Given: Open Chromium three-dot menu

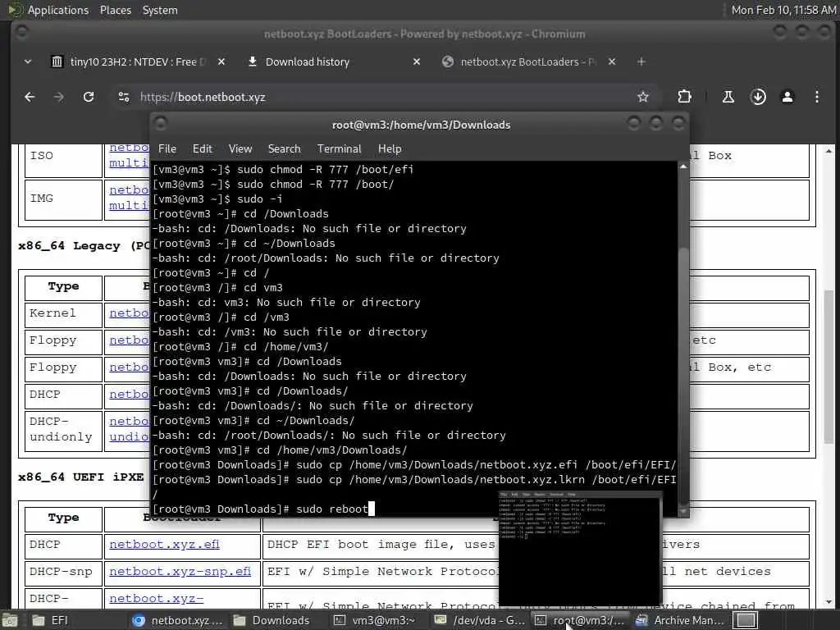Looking at the screenshot, I should point(816,97).
